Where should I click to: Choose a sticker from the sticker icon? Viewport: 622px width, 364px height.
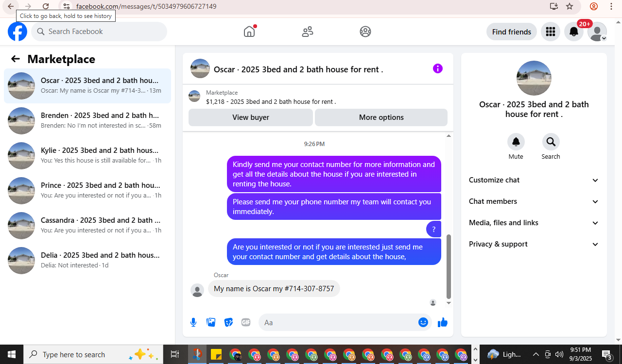click(228, 322)
